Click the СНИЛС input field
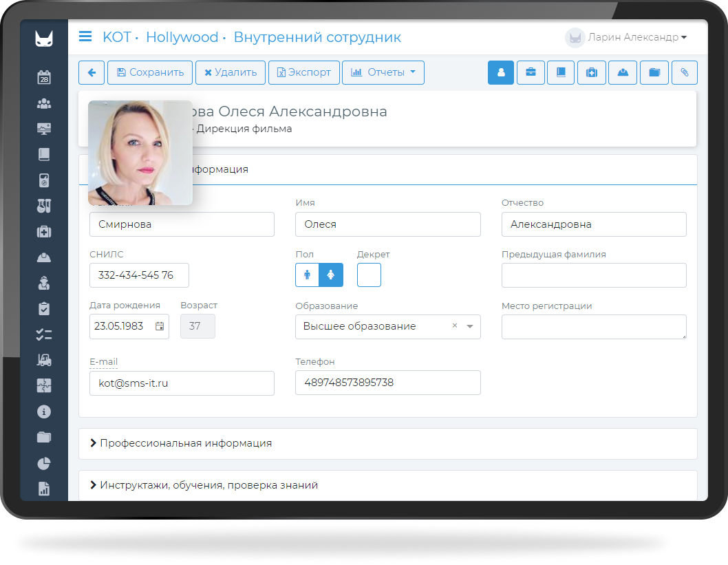The width and height of the screenshot is (728, 565). point(139,275)
